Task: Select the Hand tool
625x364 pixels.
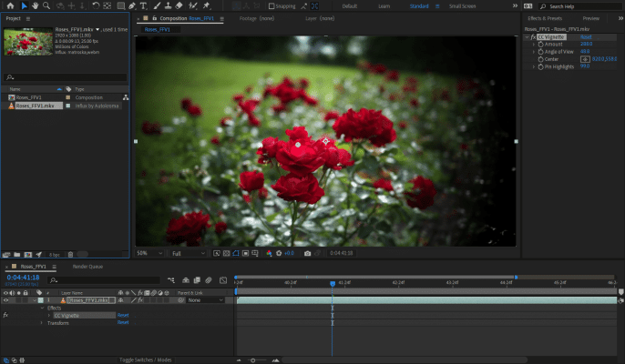Action: pyautogui.click(x=36, y=6)
